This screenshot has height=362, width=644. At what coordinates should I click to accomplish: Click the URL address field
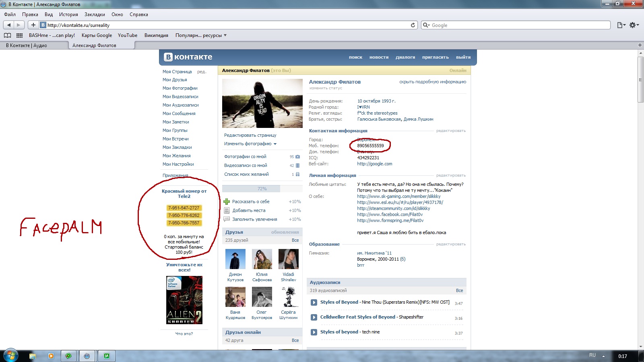(227, 25)
